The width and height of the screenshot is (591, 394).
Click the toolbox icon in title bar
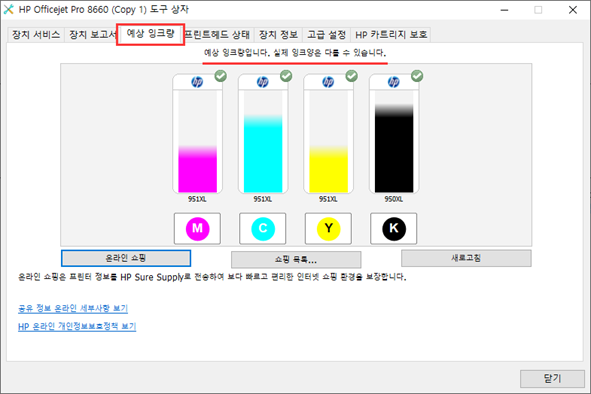[x=8, y=9]
